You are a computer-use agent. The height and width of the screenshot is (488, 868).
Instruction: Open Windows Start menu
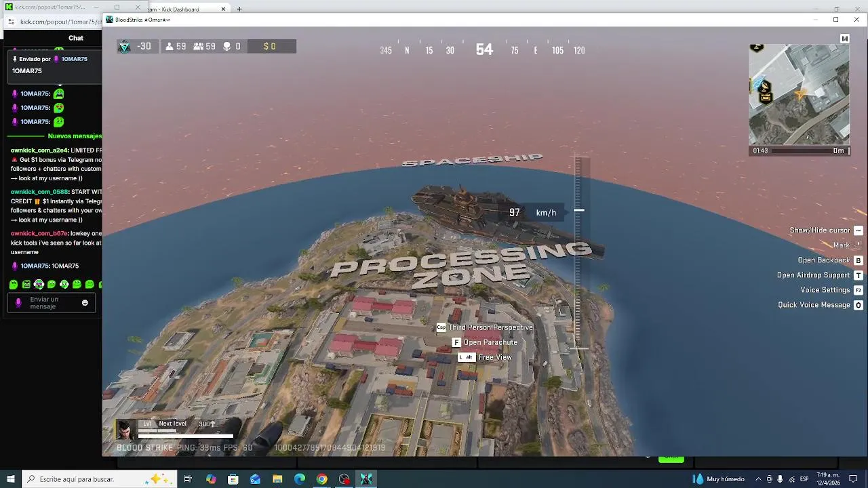11,479
